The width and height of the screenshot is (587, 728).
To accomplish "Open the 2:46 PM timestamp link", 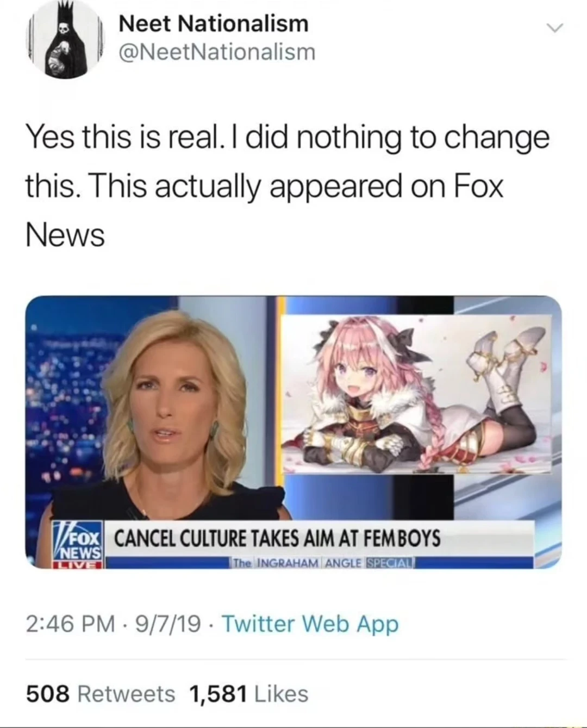I will tap(71, 624).
